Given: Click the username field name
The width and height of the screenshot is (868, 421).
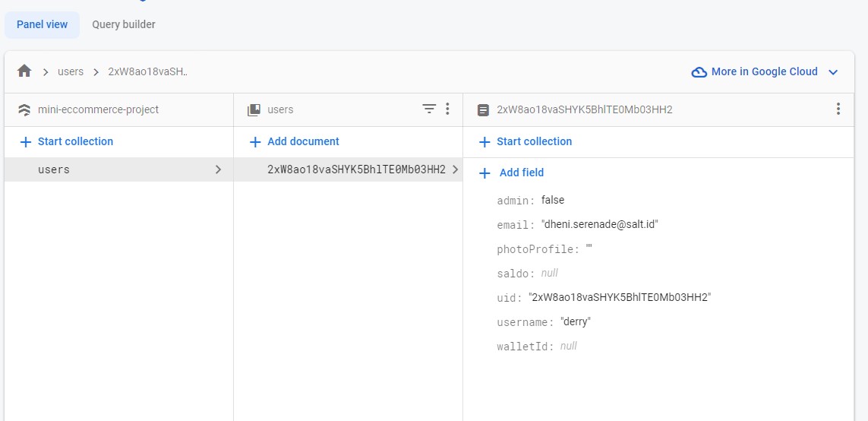Looking at the screenshot, I should tap(526, 322).
